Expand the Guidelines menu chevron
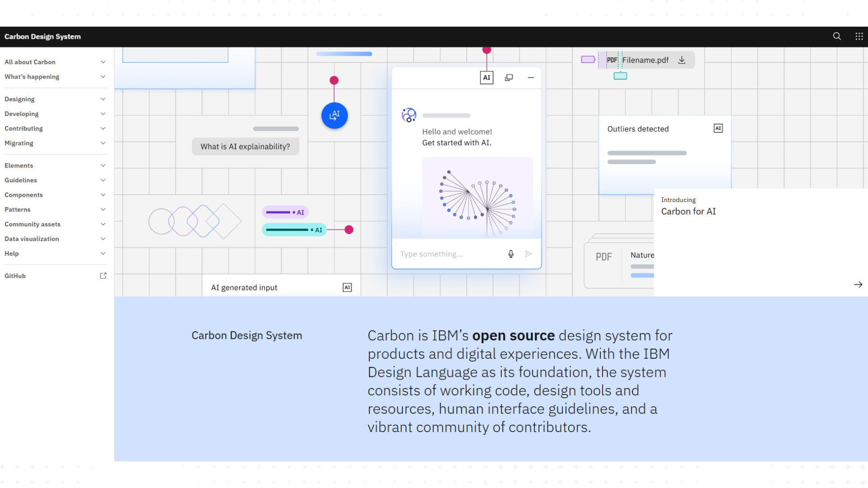 point(103,180)
